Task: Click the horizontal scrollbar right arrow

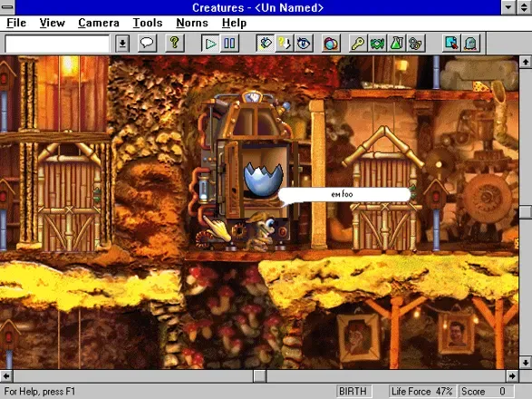Action: point(512,376)
